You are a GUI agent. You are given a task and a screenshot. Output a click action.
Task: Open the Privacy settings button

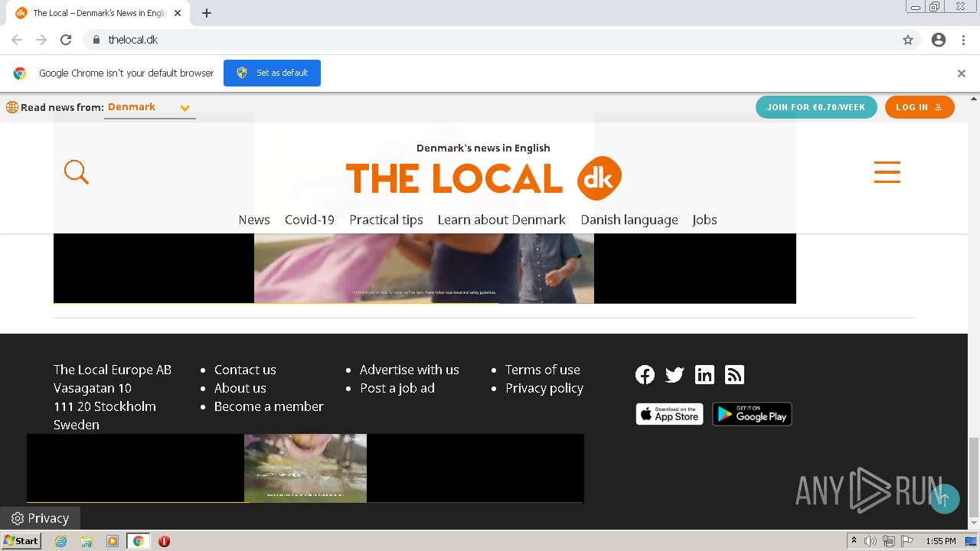click(x=40, y=518)
